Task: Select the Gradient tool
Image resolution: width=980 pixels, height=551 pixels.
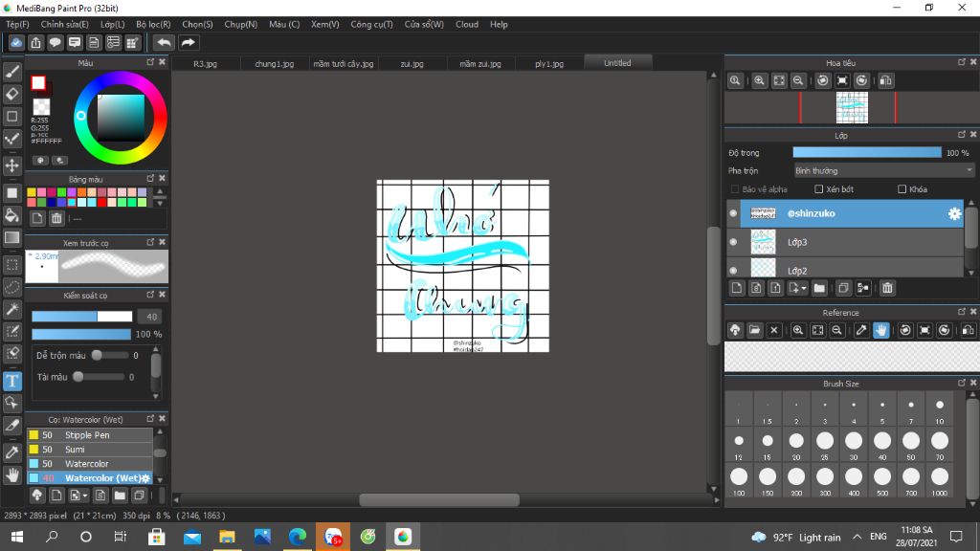Action: point(11,237)
